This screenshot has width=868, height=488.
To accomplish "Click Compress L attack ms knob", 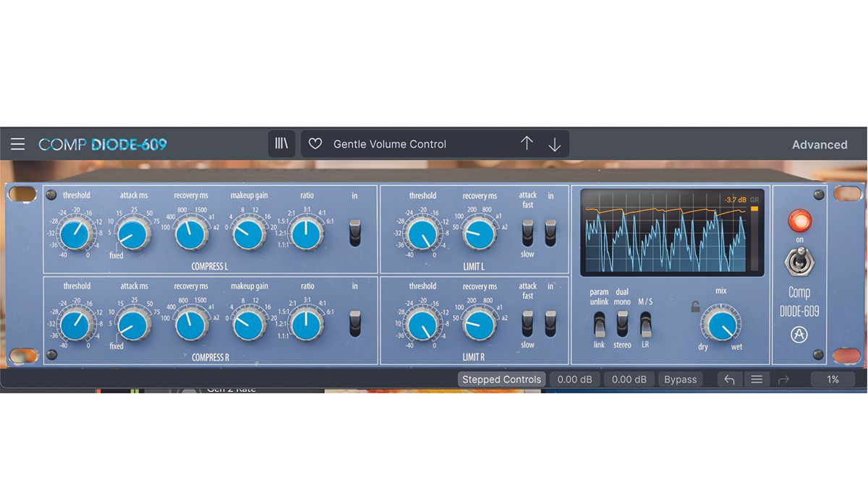I will pyautogui.click(x=132, y=234).
